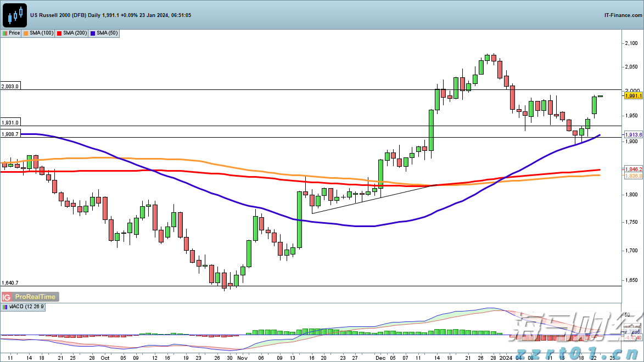Click the 2,003.0 horizontal level label
The height and width of the screenshot is (362, 644).
point(10,86)
